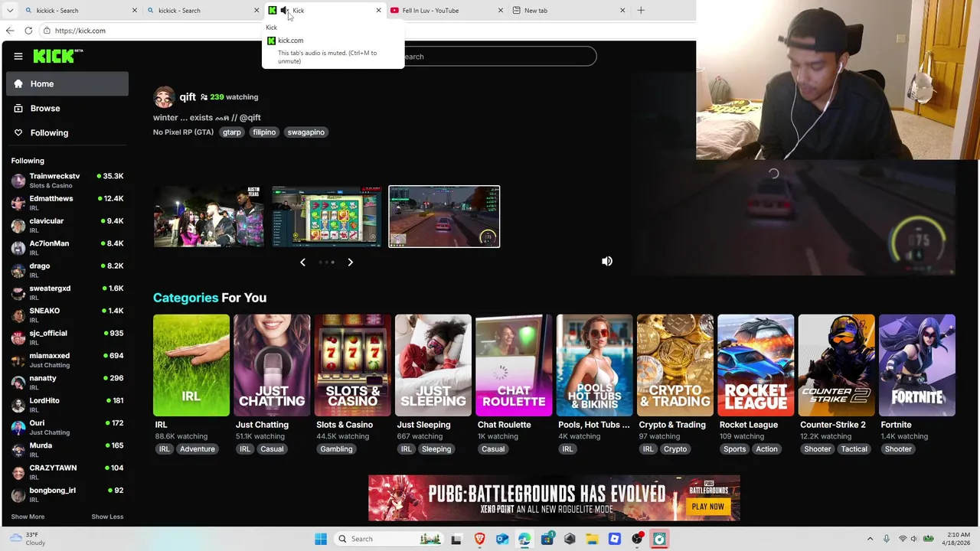Image resolution: width=980 pixels, height=551 pixels.
Task: Reload the page with refresh icon
Action: 28,31
